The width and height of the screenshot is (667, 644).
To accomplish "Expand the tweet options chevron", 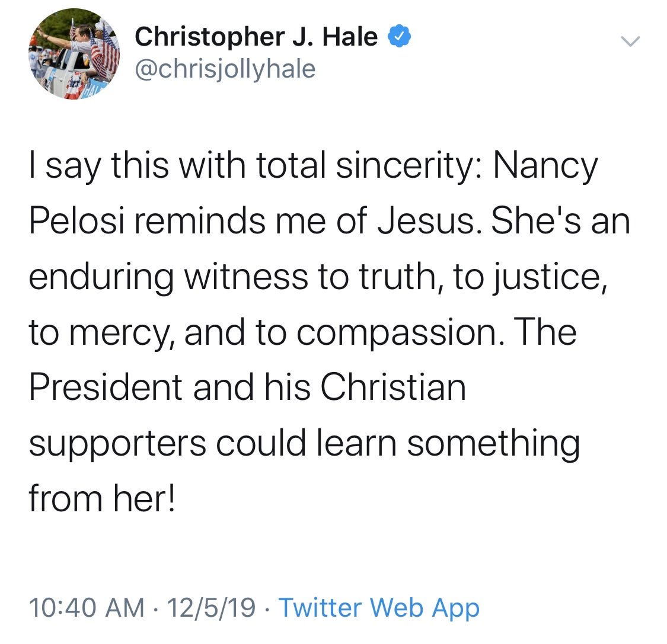I will tap(630, 41).
